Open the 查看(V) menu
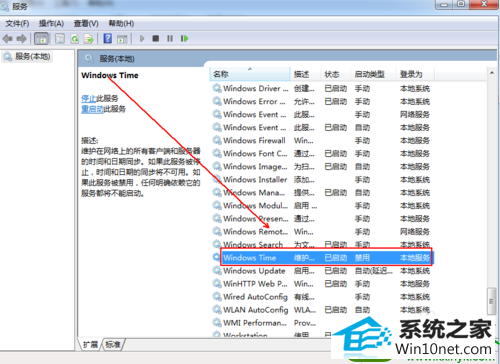The image size is (500, 364). click(86, 23)
